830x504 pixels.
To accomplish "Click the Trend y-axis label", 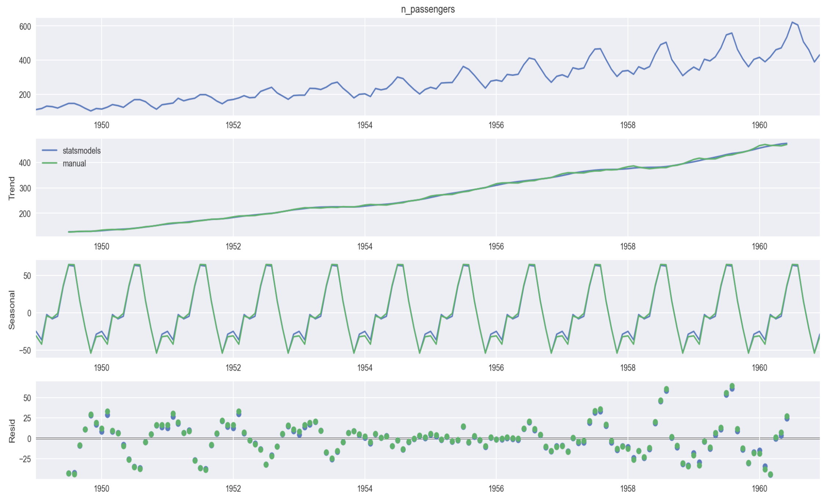I will coord(12,188).
